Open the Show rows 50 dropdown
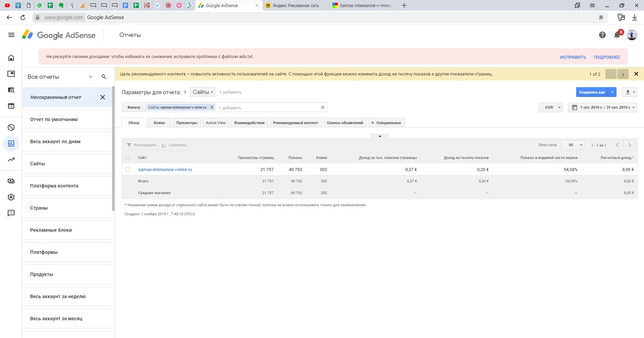Screen dimensions: 644x338 pos(573,145)
